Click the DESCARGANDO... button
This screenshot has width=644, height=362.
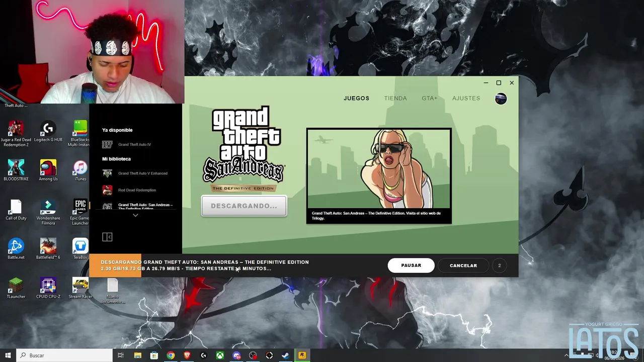point(244,206)
